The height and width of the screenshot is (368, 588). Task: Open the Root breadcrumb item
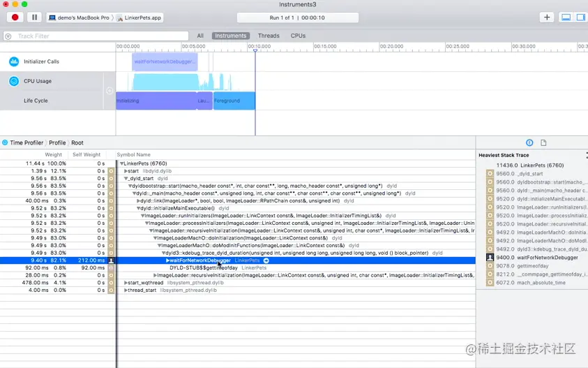point(77,142)
